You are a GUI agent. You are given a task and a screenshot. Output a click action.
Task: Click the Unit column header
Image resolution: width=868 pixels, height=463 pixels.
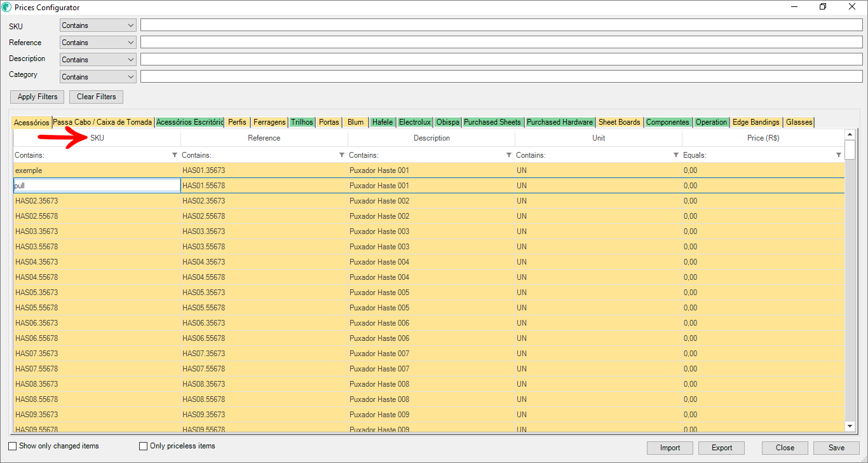coord(599,138)
